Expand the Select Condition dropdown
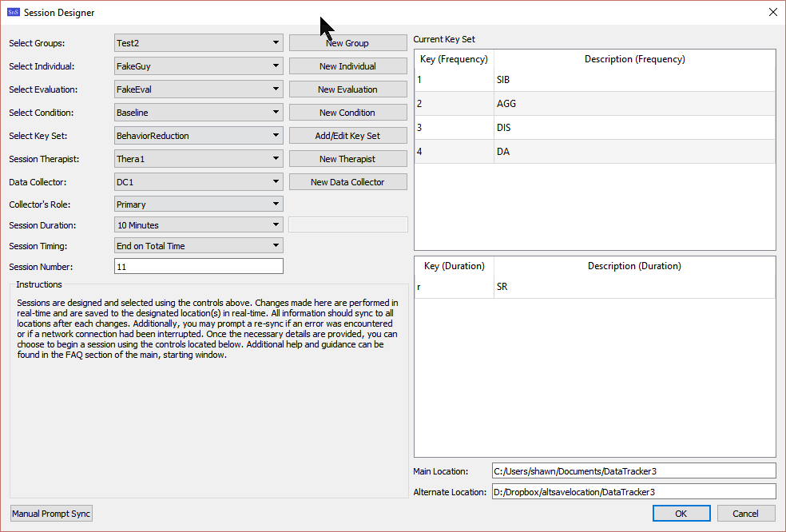786x532 pixels. click(198, 113)
